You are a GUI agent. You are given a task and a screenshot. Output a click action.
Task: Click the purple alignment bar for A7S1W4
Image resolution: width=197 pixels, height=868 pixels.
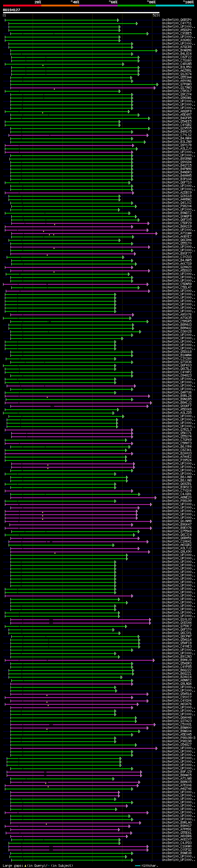(84, 233)
